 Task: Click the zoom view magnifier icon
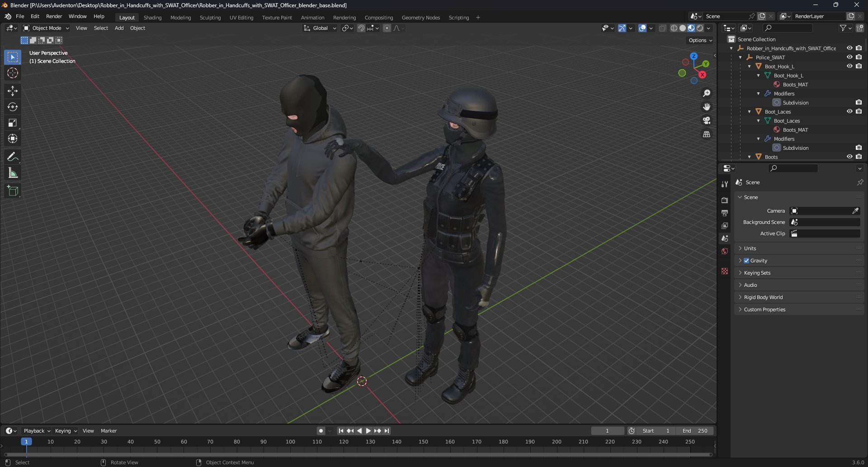point(707,93)
